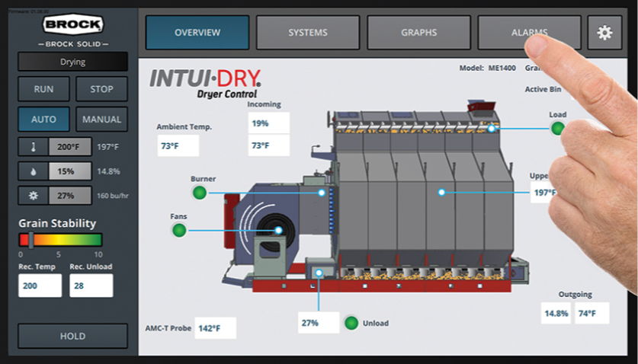Screen dimensions: 638x364
Task: Click the Rec. Unload 28 field
Action: coord(91,286)
